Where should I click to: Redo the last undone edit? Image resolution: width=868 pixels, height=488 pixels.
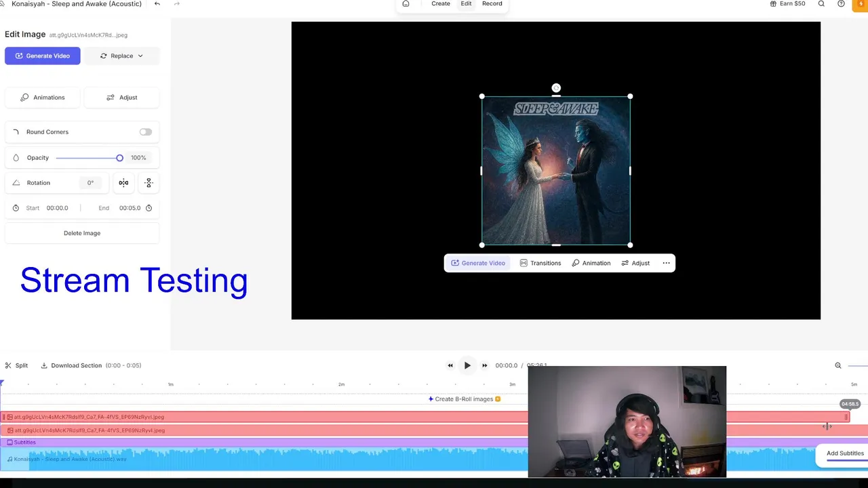177,4
